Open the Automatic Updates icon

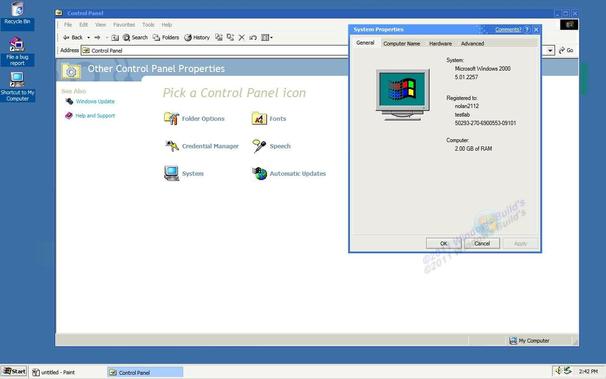[289, 173]
